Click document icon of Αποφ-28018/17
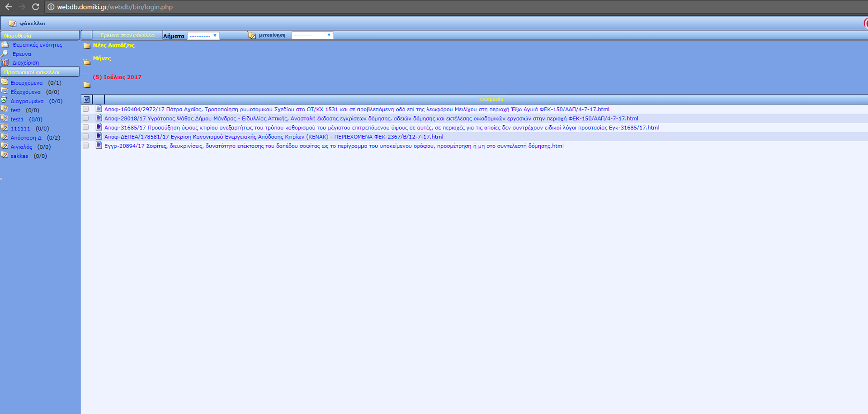Image resolution: width=868 pixels, height=414 pixels. coord(99,118)
